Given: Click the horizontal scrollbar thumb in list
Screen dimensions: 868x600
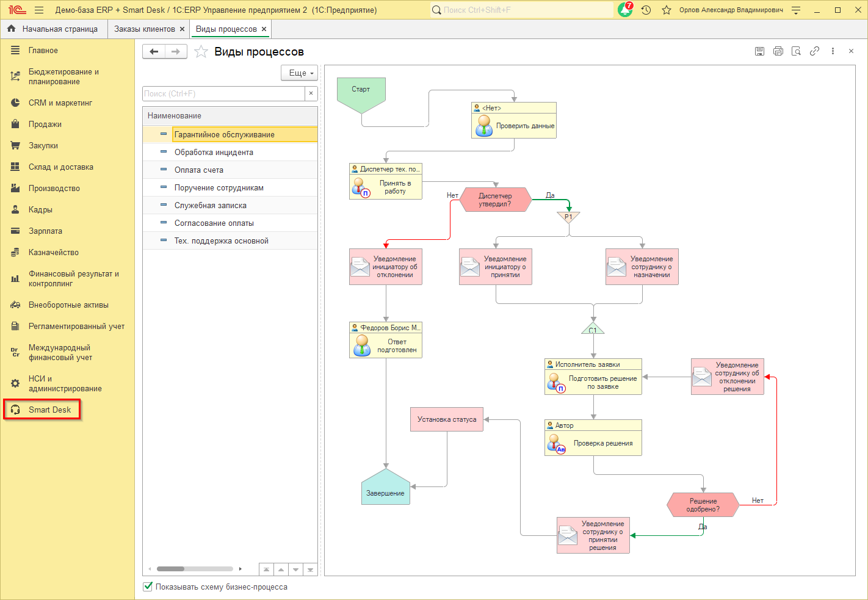Looking at the screenshot, I should pyautogui.click(x=170, y=569).
